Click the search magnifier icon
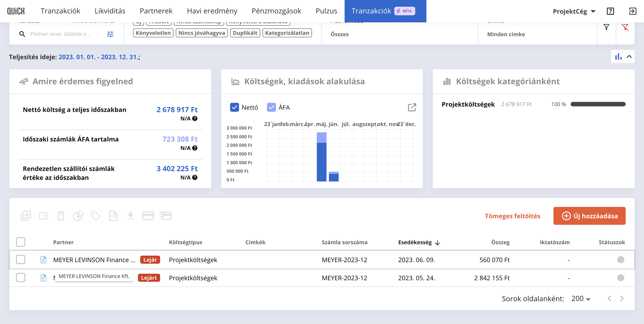 [x=22, y=34]
